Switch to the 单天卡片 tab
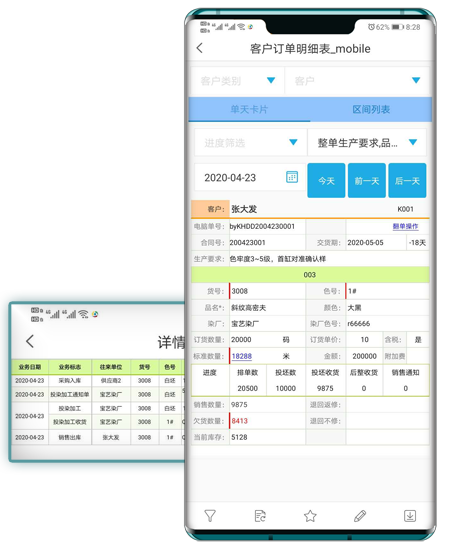Screen dimensions: 449x550 249,109
